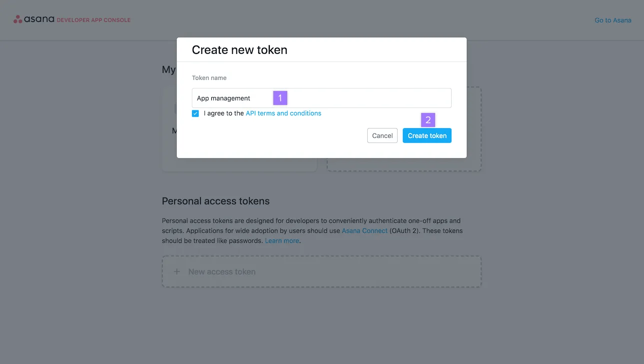Open the API terms and conditions link
644x364 pixels.
[x=283, y=113]
